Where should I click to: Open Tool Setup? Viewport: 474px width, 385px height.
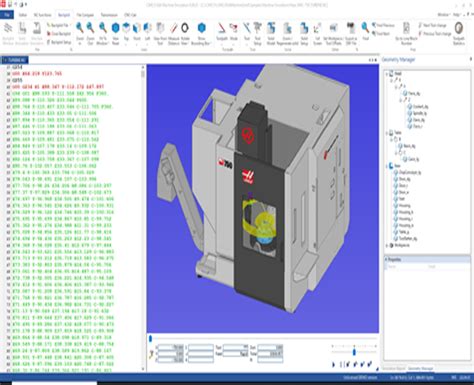257,33
